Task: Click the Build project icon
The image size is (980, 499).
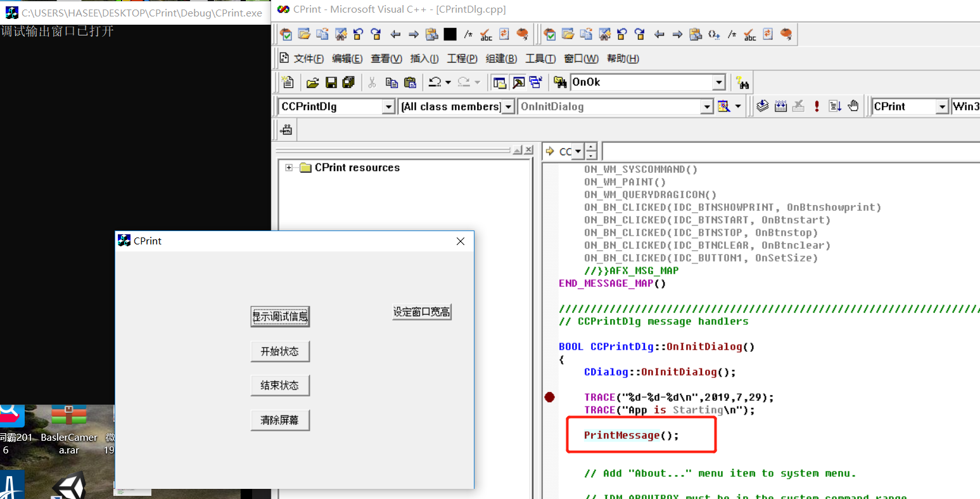Action: point(780,106)
